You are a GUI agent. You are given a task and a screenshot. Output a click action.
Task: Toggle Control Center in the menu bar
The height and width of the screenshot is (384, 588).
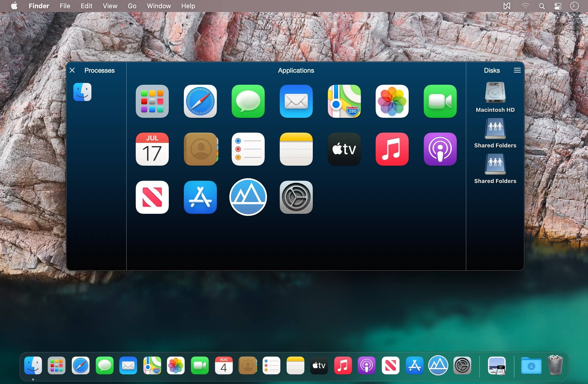pos(558,6)
